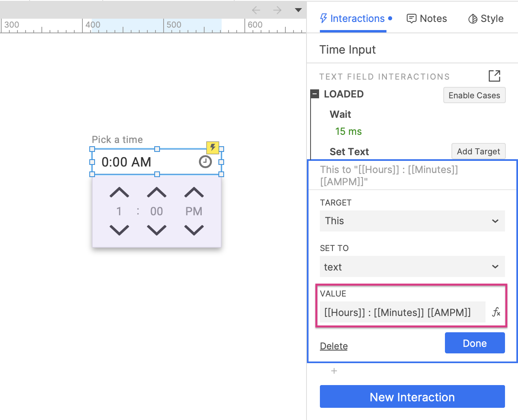Click the up chevron above PM

tap(194, 193)
